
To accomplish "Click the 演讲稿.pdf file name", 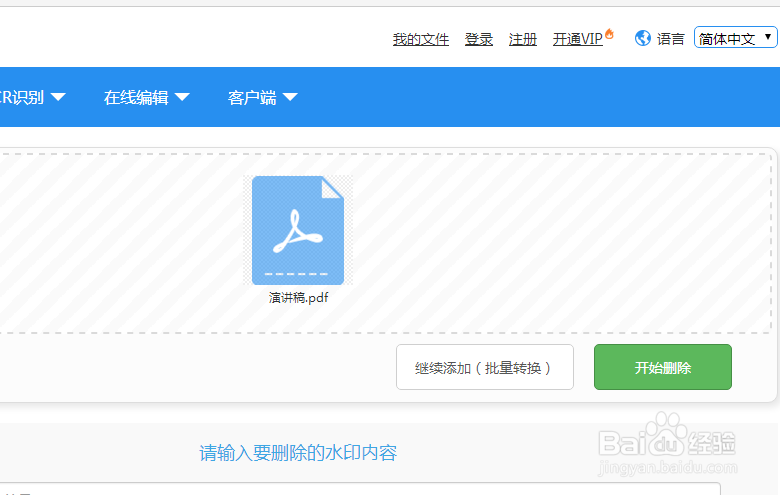I will [x=298, y=297].
